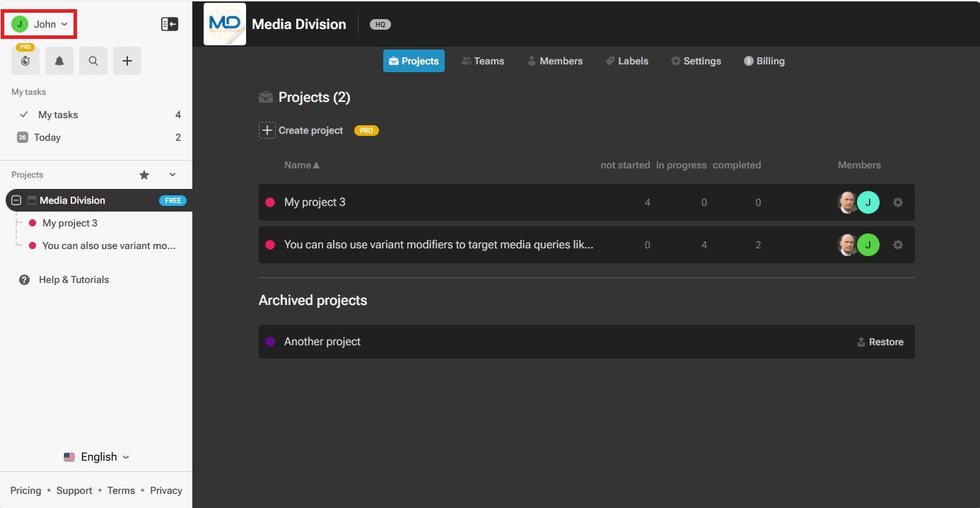This screenshot has width=980, height=508.
Task: Select the Pomodoro timer PRO icon
Action: [25, 61]
